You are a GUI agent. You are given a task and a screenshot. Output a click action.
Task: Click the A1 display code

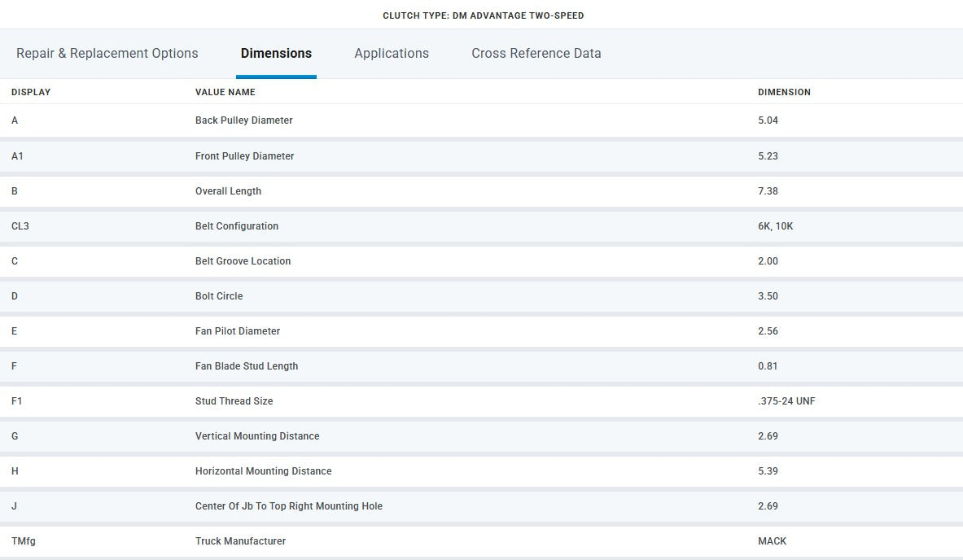tap(17, 156)
